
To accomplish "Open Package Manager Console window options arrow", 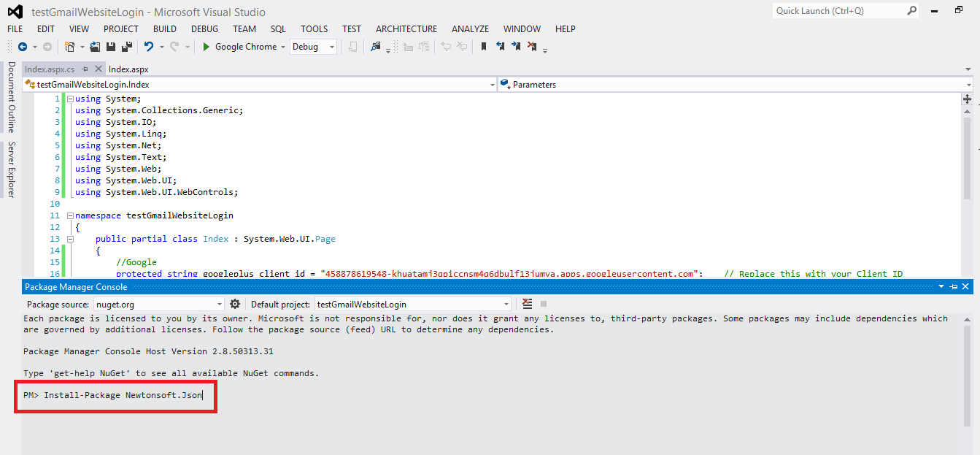I will [x=943, y=287].
